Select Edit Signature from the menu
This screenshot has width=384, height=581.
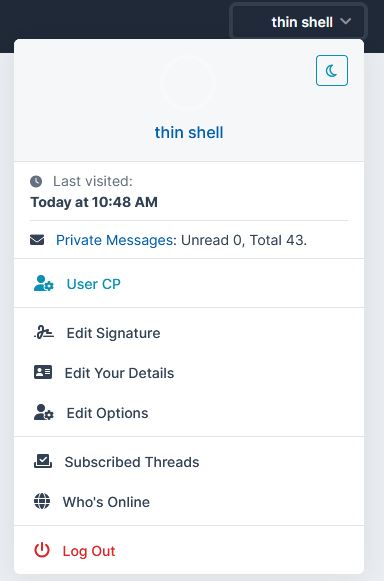tap(189, 333)
